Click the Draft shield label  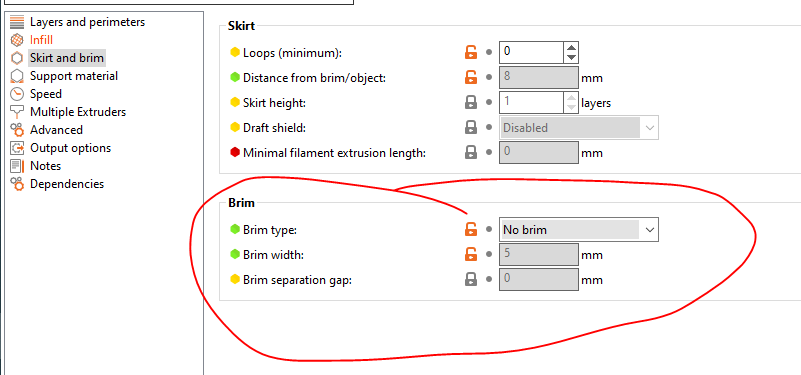click(274, 128)
